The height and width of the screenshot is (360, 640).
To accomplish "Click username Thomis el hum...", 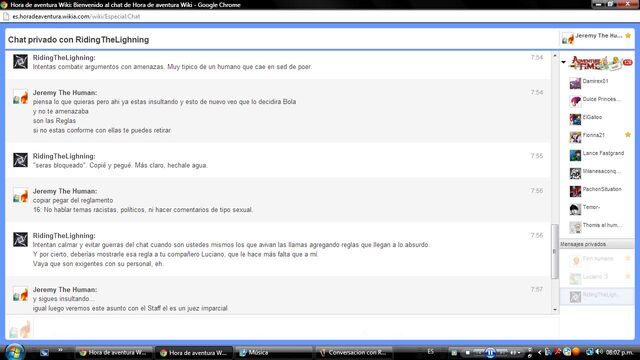I will [x=602, y=225].
